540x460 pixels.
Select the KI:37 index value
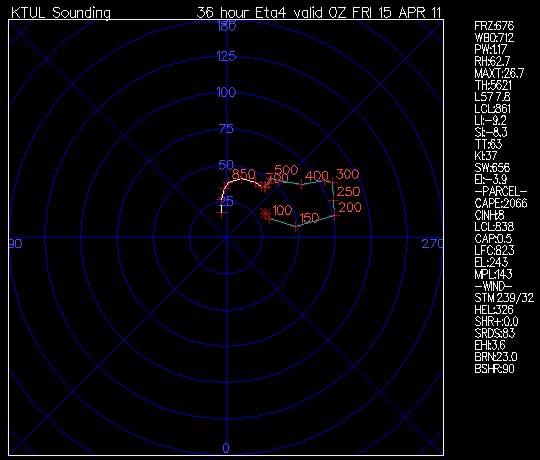pos(486,156)
